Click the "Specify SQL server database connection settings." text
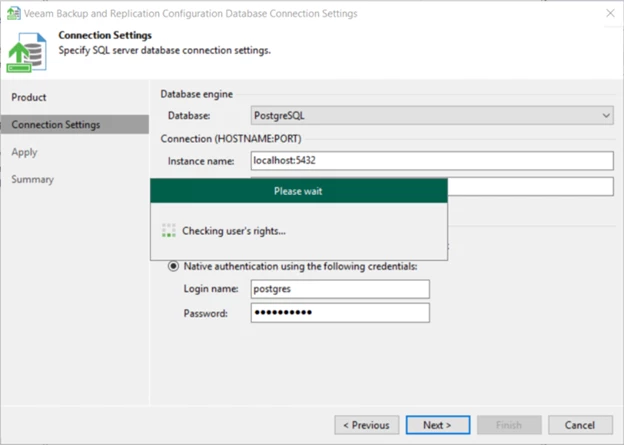Viewport: 624px width, 445px height. point(164,51)
